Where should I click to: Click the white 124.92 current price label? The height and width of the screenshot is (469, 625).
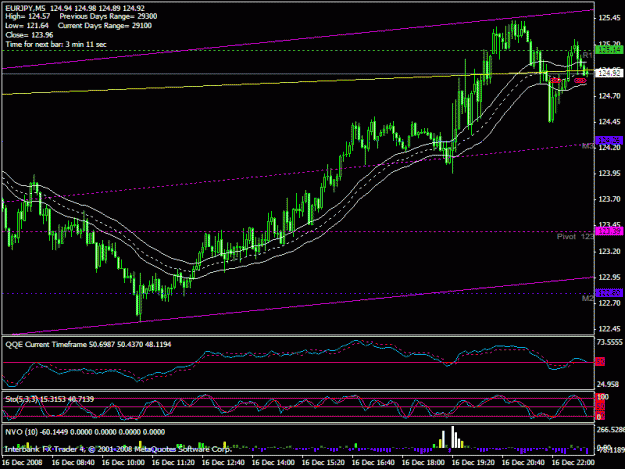[x=609, y=73]
